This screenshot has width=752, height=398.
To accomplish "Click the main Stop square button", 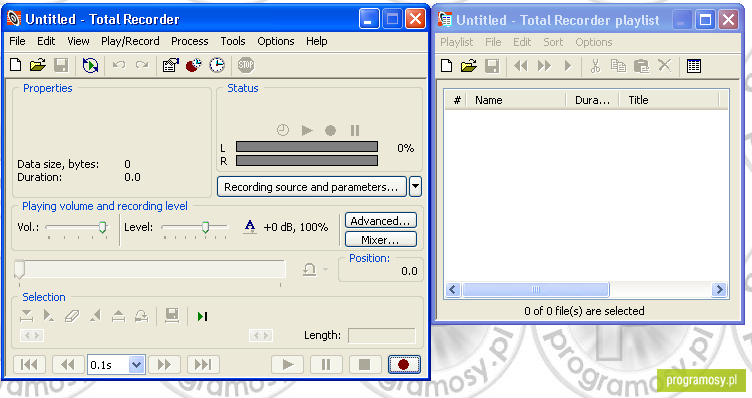I will pyautogui.click(x=364, y=365).
